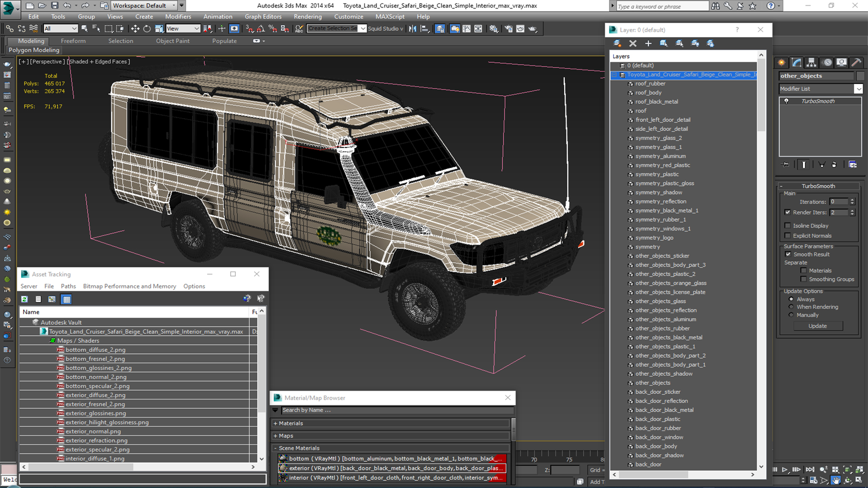Click the Bind to Space Warp icon
Viewport: 868px width, 488px height.
click(33, 28)
